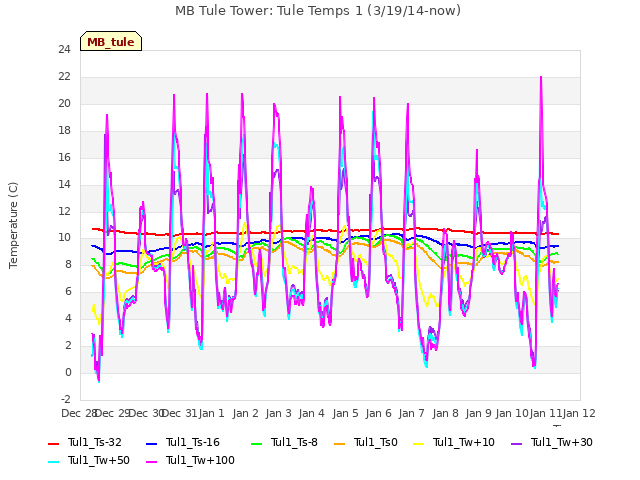The image size is (640, 480).
Task: Click the cyan Tul1_Tw+50 legend swatch
Action: pyautogui.click(x=53, y=461)
